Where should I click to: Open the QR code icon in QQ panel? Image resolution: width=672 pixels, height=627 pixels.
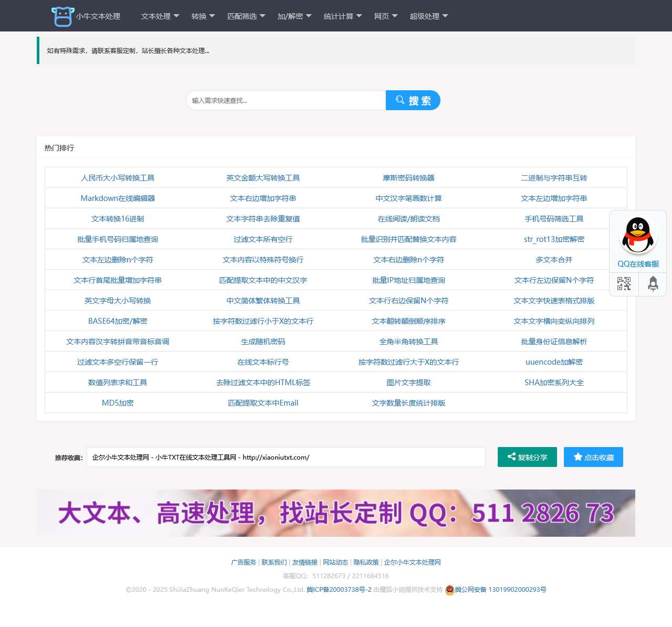pyautogui.click(x=624, y=283)
